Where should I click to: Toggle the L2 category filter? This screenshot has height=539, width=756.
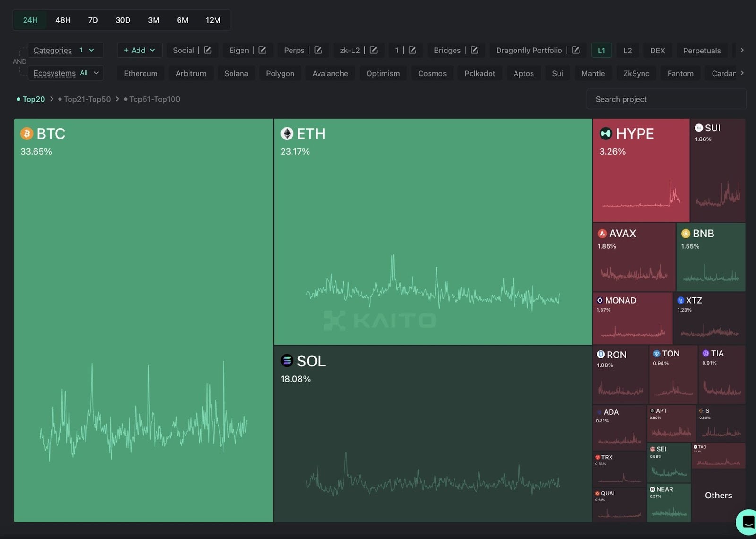[x=627, y=51]
